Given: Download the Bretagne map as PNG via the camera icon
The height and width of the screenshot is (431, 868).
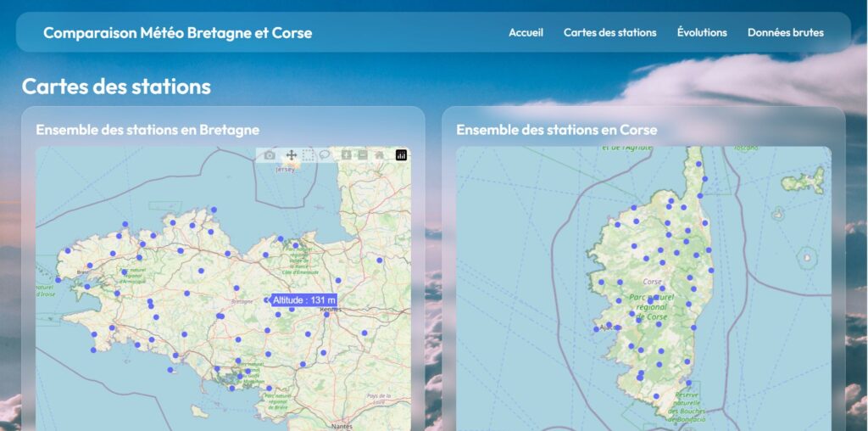Looking at the screenshot, I should [270, 155].
